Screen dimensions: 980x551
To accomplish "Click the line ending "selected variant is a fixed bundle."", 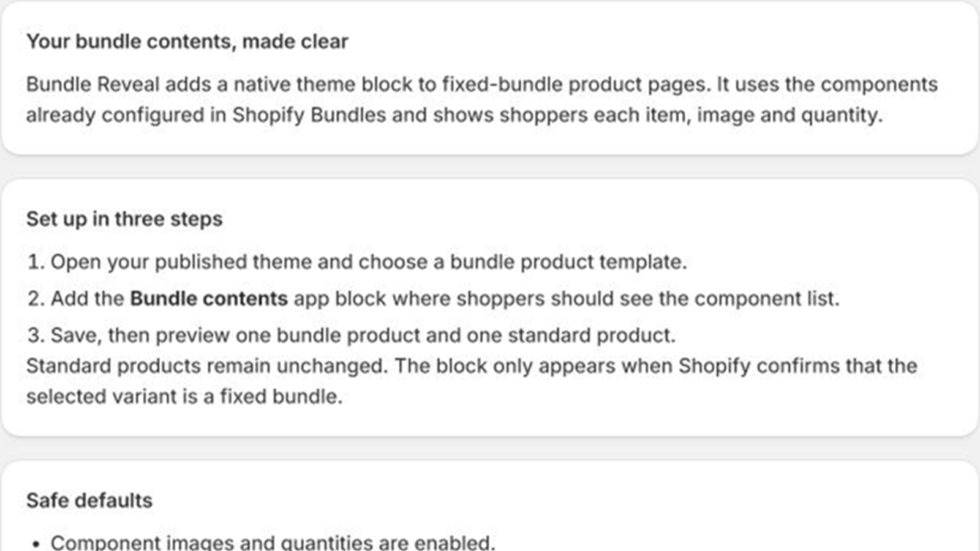I will pyautogui.click(x=184, y=397).
